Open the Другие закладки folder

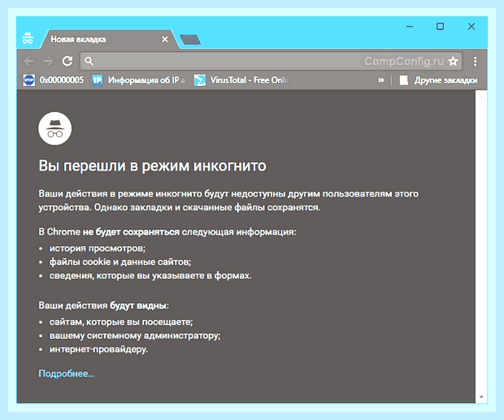click(x=438, y=80)
